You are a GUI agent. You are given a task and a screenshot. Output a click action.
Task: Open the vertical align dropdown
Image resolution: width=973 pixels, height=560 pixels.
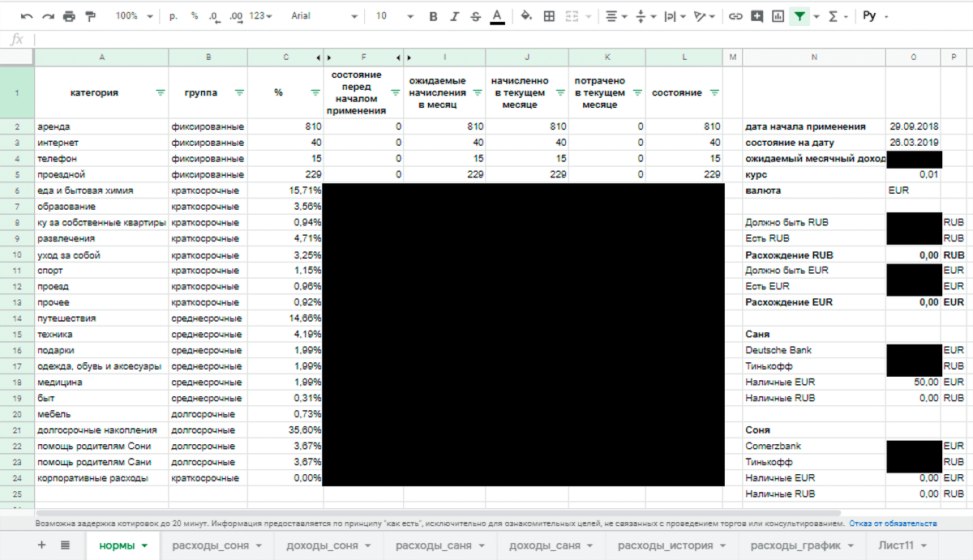[645, 16]
